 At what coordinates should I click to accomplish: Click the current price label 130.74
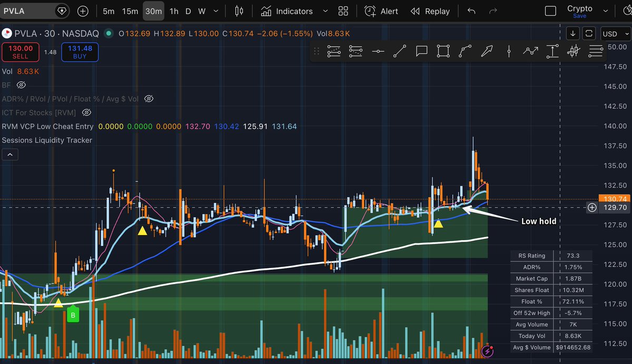click(614, 199)
